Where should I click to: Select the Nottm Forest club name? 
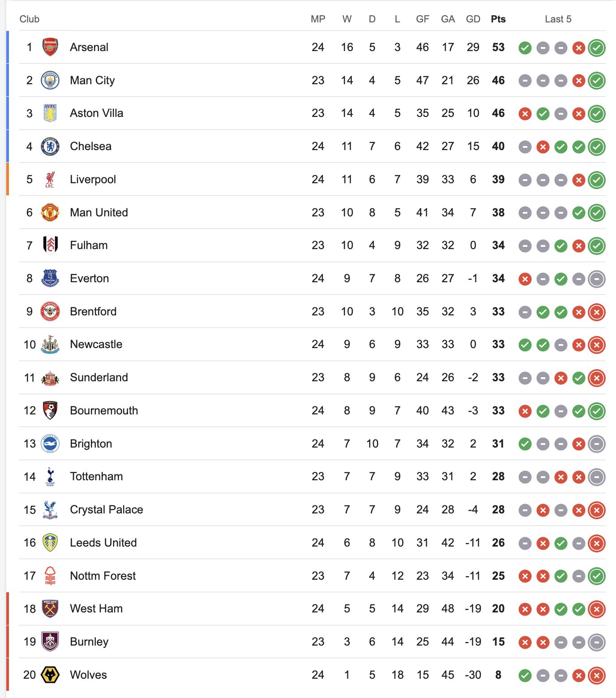[103, 576]
